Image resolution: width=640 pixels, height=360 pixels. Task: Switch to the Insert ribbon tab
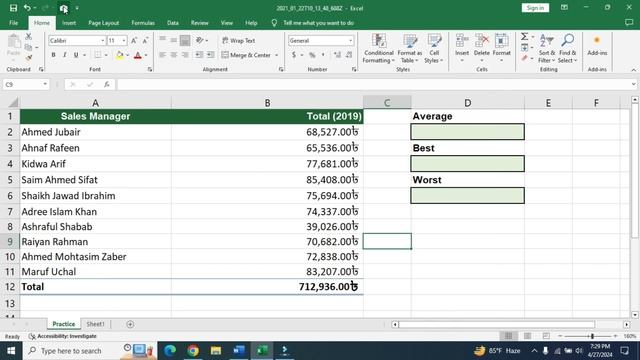[x=69, y=23]
